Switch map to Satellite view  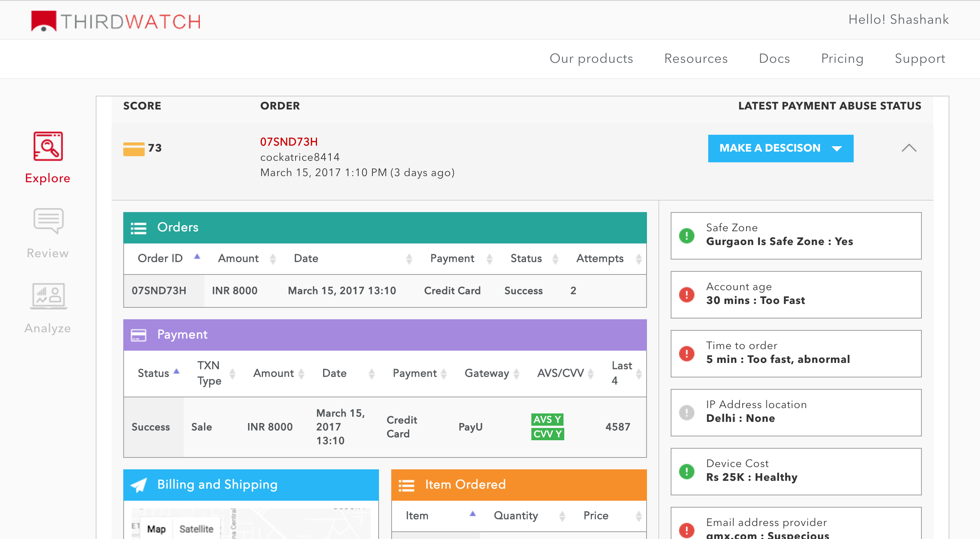[196, 529]
